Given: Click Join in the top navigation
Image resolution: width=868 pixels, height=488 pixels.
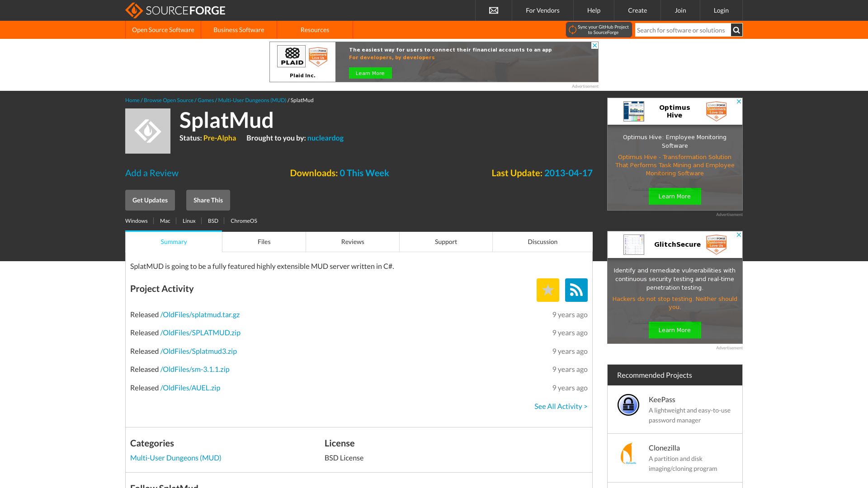Looking at the screenshot, I should (x=680, y=10).
